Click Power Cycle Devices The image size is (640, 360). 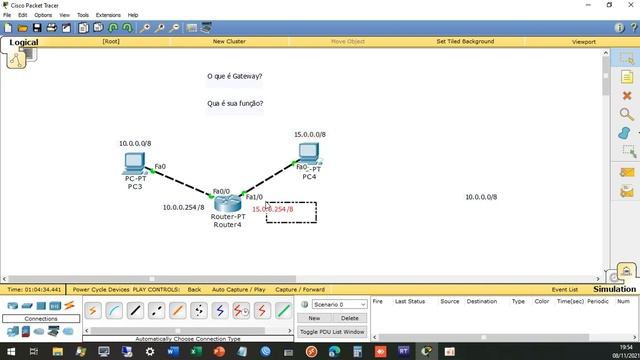pos(101,289)
